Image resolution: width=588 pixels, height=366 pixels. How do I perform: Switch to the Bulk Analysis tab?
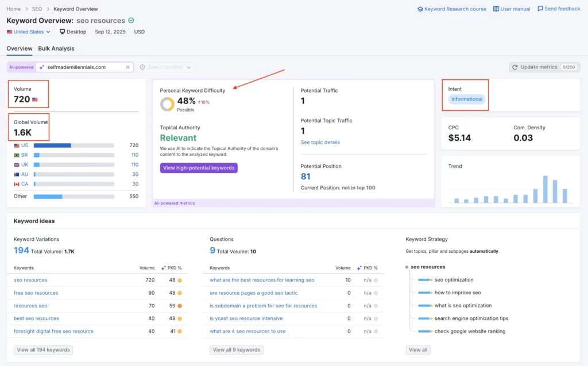(56, 49)
